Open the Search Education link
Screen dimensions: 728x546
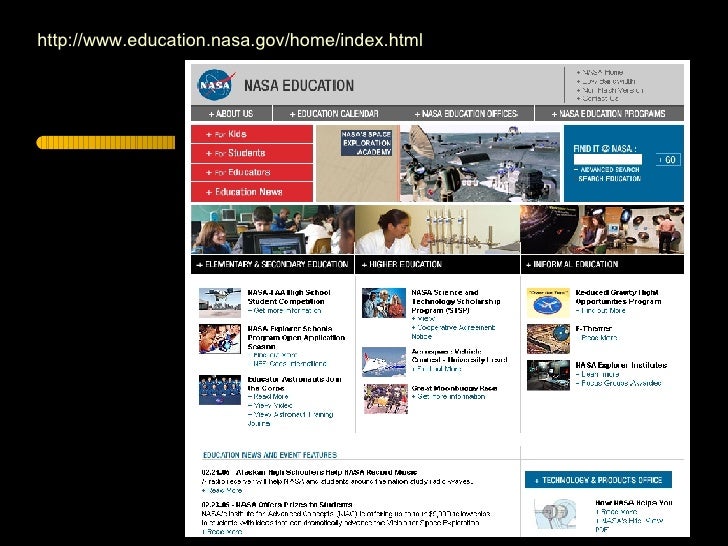tap(609, 178)
